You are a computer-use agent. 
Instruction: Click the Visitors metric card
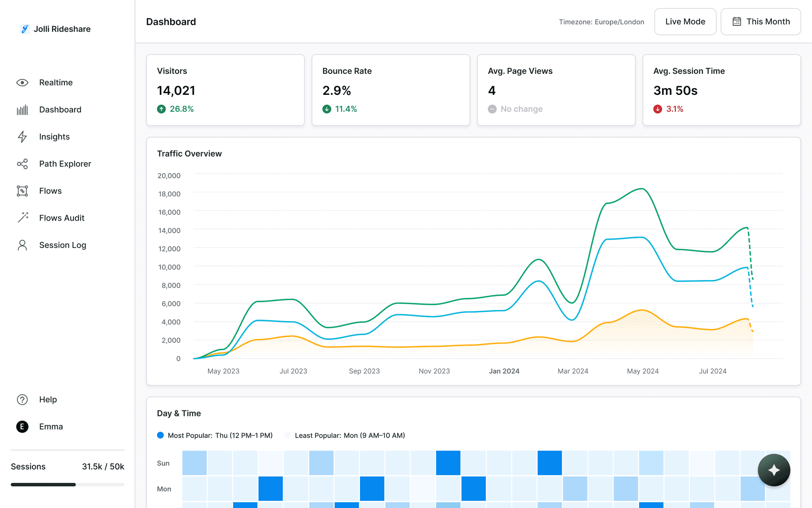tap(225, 90)
